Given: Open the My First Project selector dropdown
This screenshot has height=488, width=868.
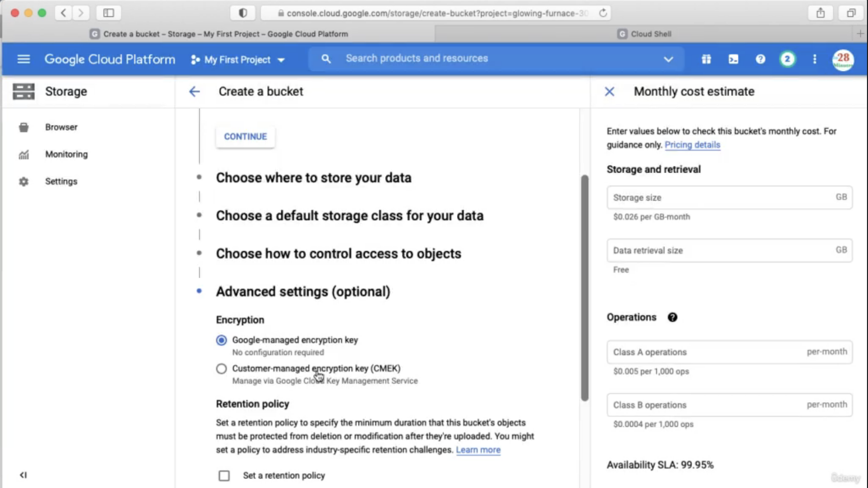Looking at the screenshot, I should (x=238, y=60).
